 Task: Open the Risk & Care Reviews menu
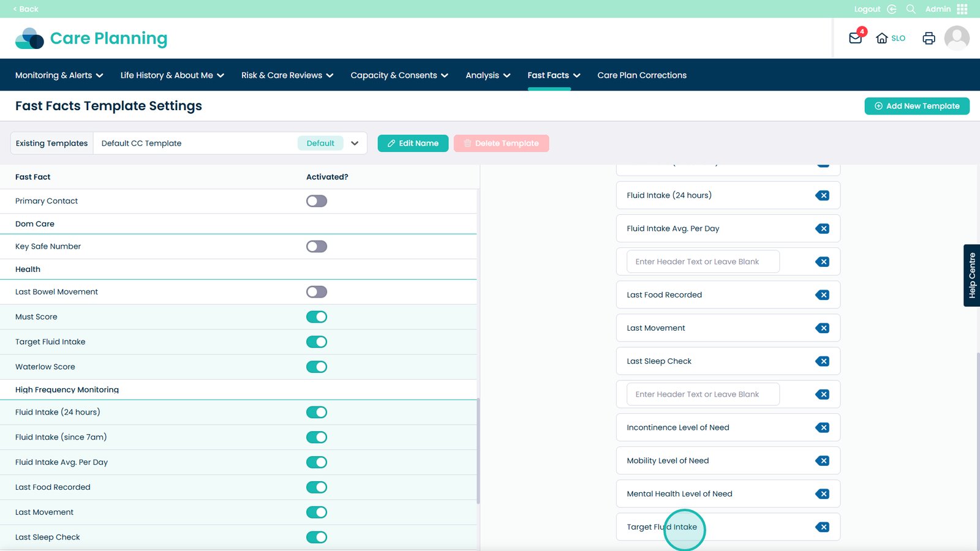[x=287, y=75]
